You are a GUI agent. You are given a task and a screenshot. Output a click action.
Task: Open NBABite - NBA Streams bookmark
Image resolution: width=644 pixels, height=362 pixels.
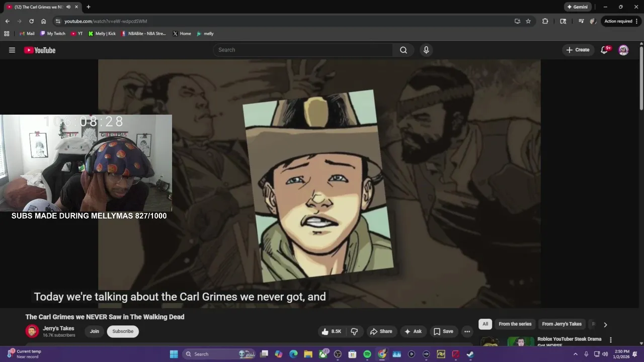pos(143,34)
